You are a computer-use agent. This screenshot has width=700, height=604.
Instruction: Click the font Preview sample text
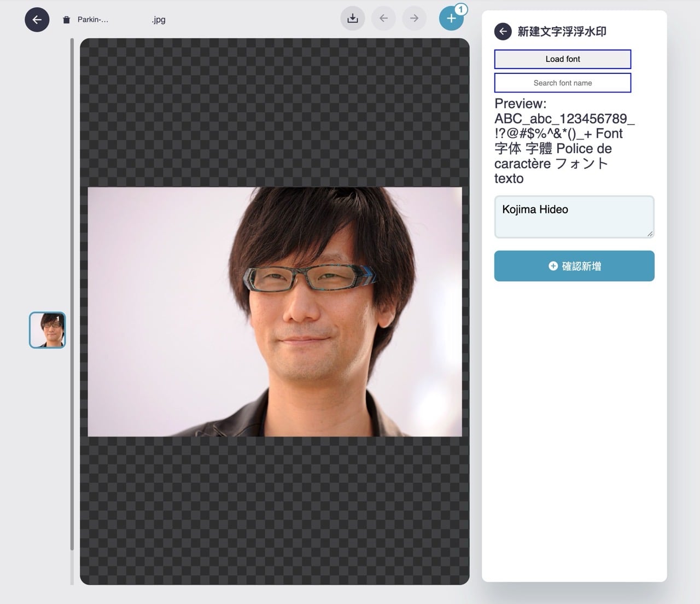tap(563, 141)
